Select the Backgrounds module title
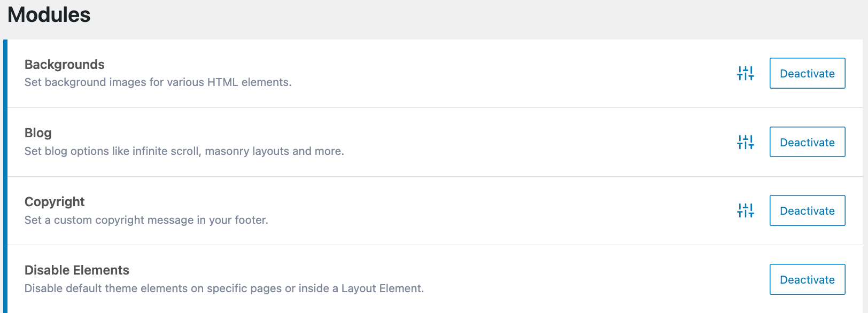This screenshot has width=868, height=313. pos(65,65)
